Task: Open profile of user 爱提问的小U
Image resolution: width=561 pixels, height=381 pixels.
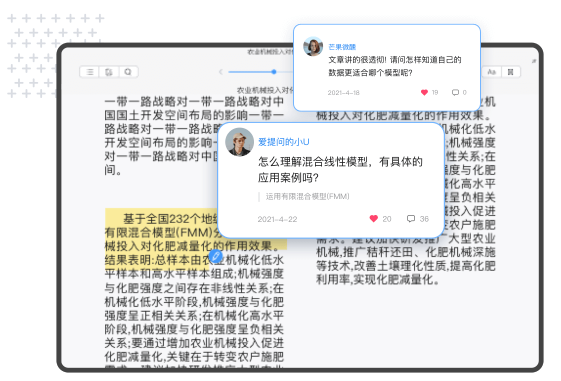Action: [x=283, y=142]
